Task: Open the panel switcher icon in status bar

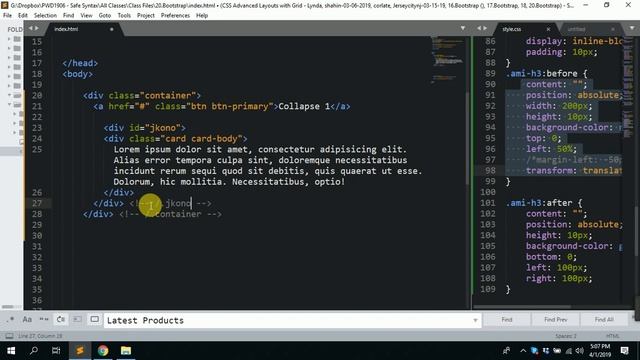Action: [9, 336]
